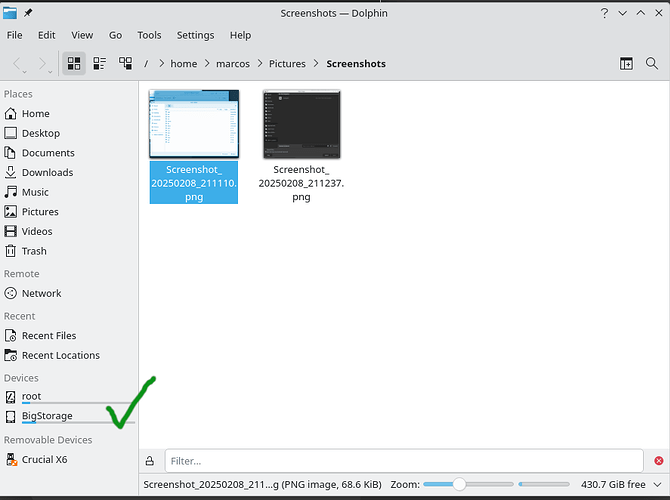Screen dimensions: 670x500
Task: Click the Videos film icon in Places
Action: [x=11, y=231]
